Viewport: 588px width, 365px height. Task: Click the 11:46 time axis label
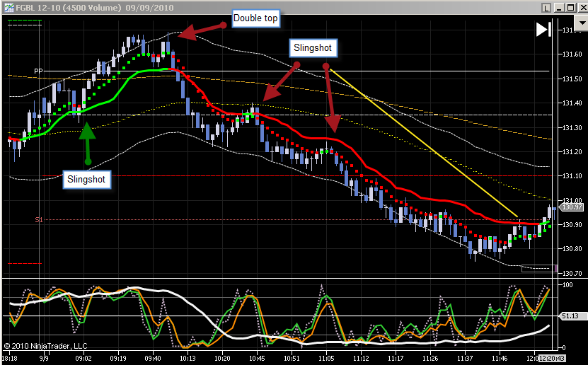pos(500,358)
